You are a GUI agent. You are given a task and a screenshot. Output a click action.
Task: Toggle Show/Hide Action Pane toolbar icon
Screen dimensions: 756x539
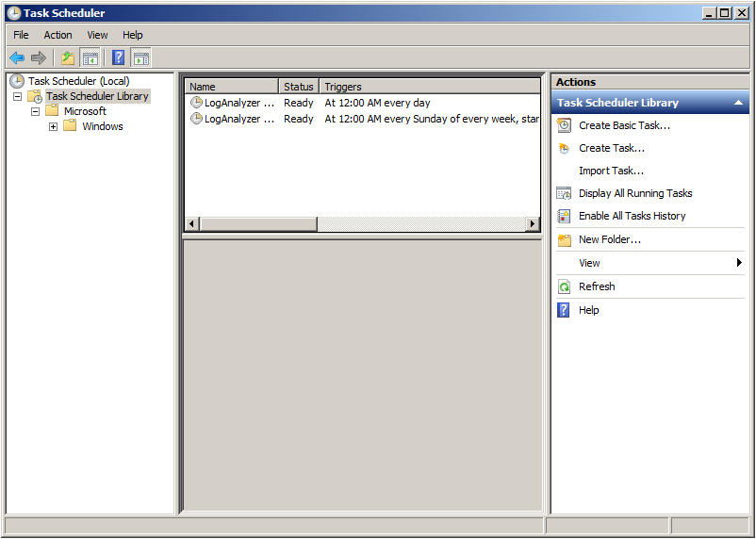pos(140,58)
